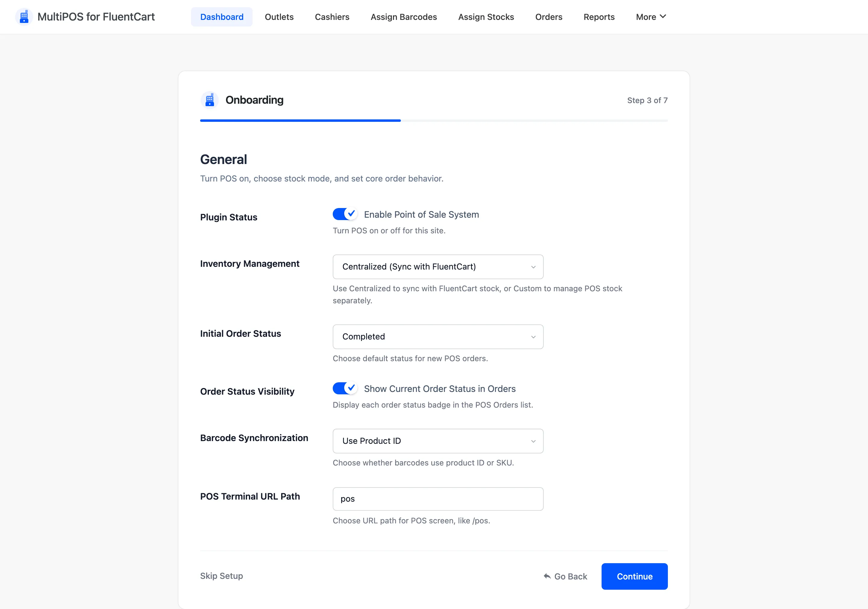Switch to the Cashiers tab
Viewport: 868px width, 609px height.
click(332, 17)
